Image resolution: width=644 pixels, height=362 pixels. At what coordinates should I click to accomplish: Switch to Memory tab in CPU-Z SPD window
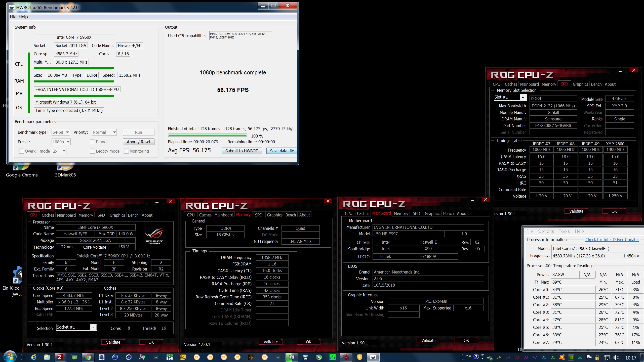click(x=549, y=84)
